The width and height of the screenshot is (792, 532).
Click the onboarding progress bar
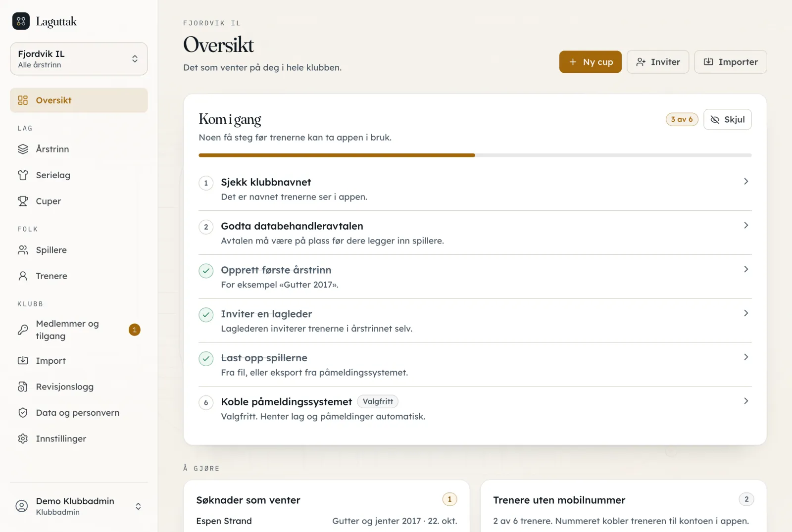(475, 155)
